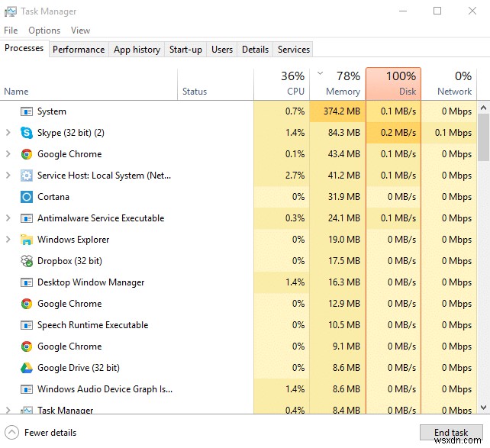The image size is (490, 448).
Task: Click Chrome icon in 43.4 MB row
Action: click(x=27, y=154)
